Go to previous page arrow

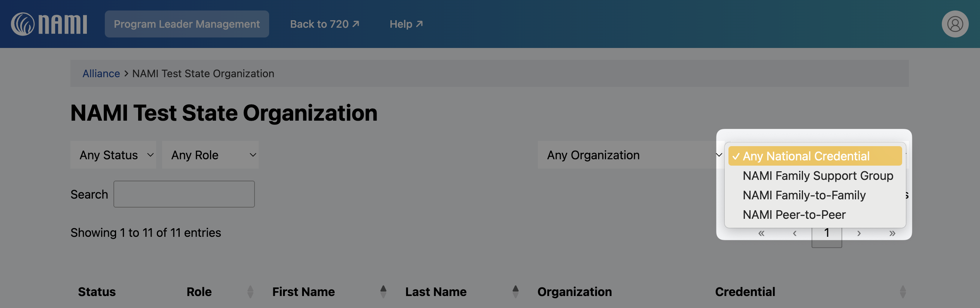pyautogui.click(x=794, y=233)
